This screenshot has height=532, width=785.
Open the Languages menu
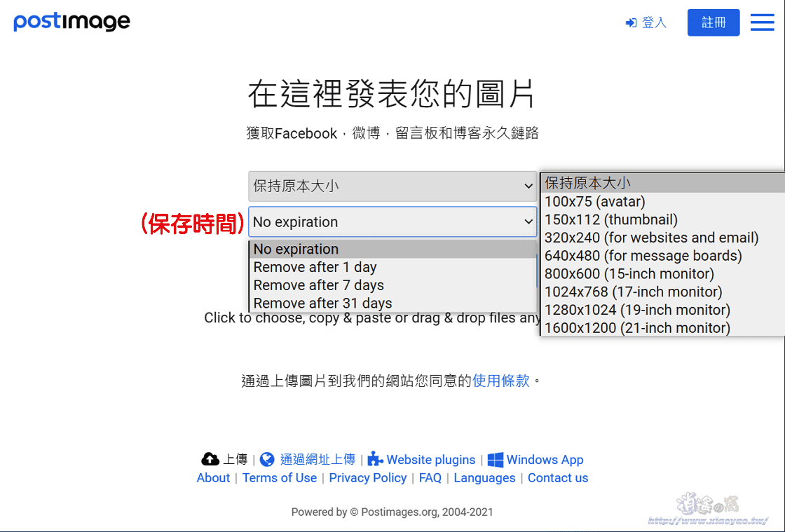[484, 477]
